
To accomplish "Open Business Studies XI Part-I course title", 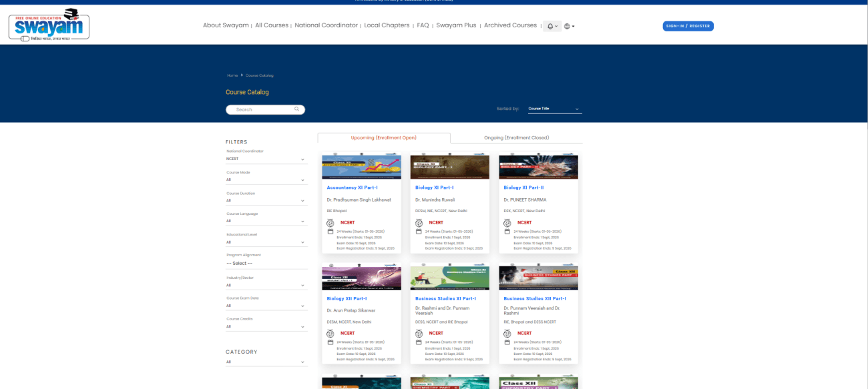I will coord(445,299).
